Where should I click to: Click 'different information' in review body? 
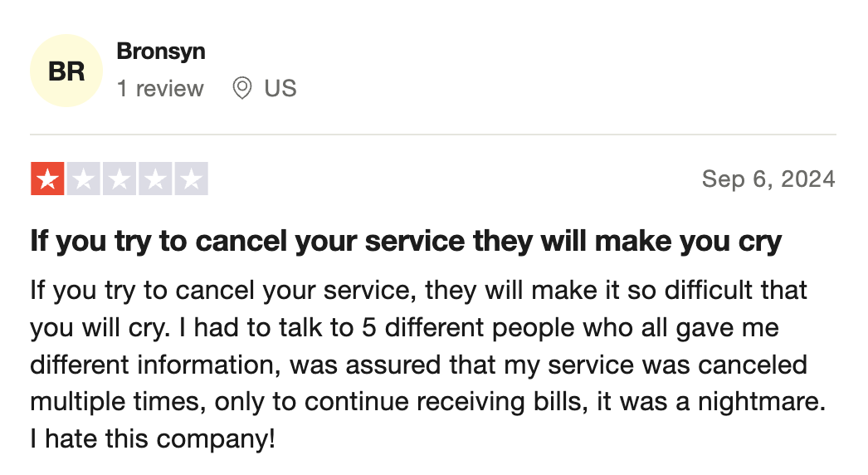click(152, 365)
